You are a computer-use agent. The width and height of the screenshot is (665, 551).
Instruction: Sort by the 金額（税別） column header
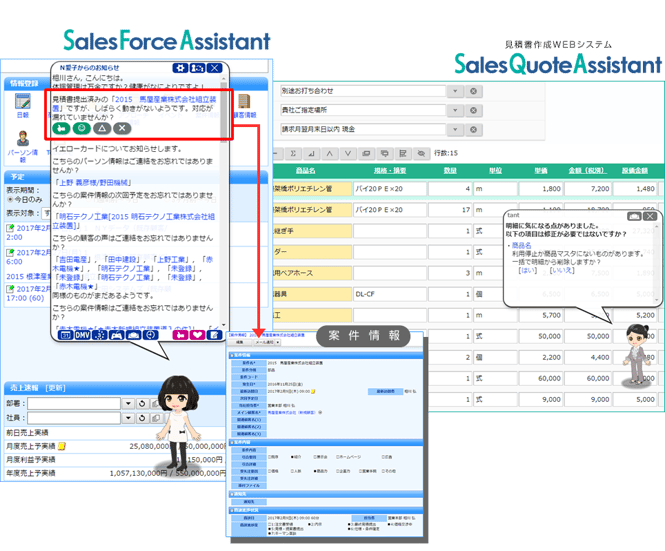click(x=587, y=171)
